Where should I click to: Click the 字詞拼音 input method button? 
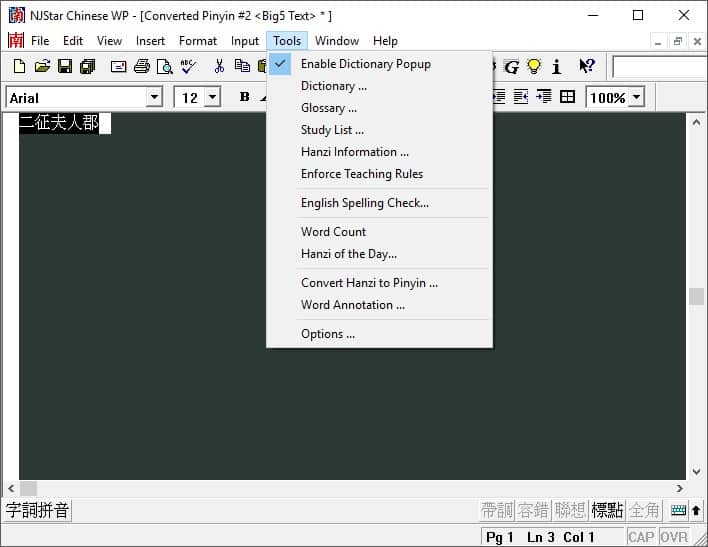click(37, 510)
